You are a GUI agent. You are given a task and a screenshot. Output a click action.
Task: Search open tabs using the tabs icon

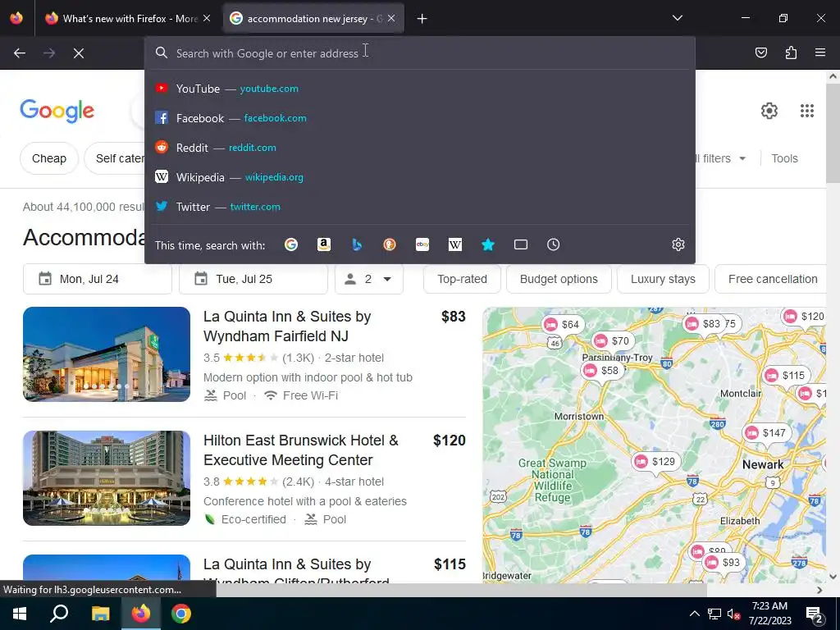point(521,244)
